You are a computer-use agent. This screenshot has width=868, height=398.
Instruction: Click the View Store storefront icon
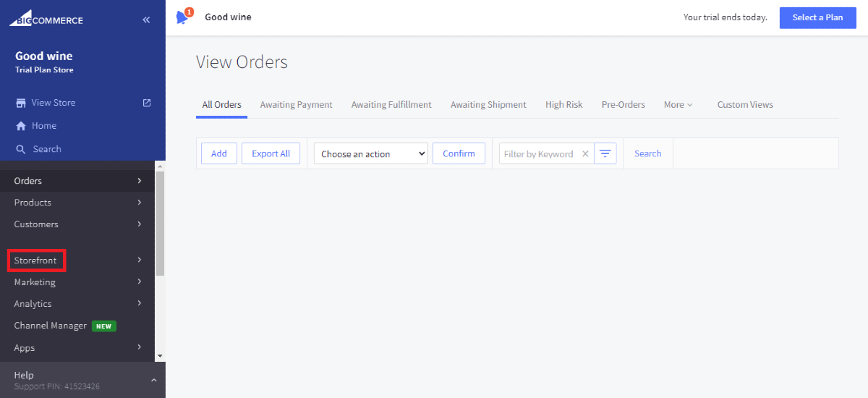pyautogui.click(x=21, y=103)
